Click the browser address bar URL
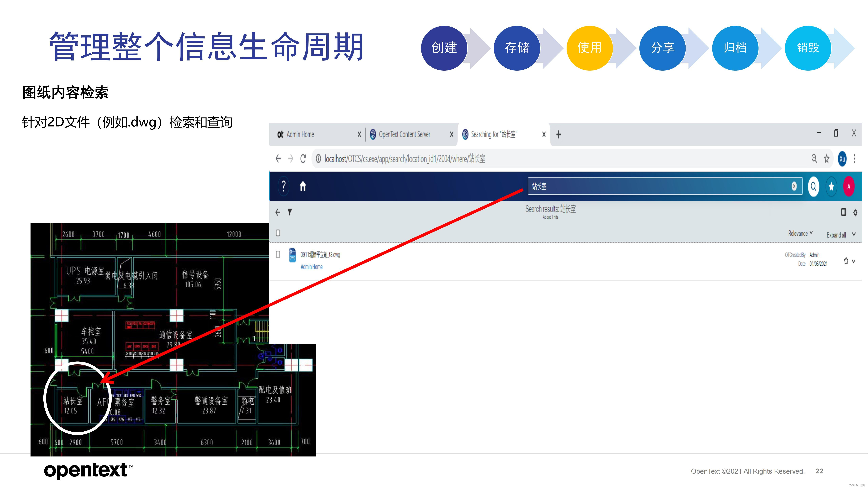Screen dimensions: 868x488 (x=404, y=159)
